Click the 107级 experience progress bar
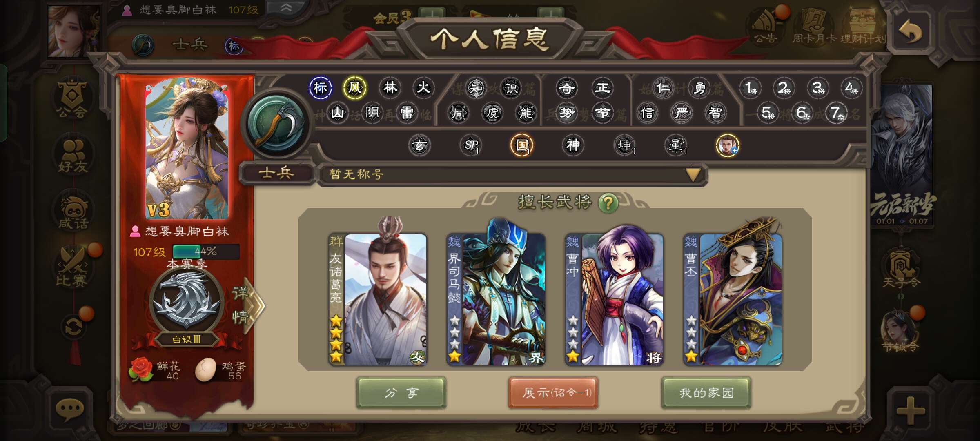Image resolution: width=980 pixels, height=441 pixels. pyautogui.click(x=206, y=252)
